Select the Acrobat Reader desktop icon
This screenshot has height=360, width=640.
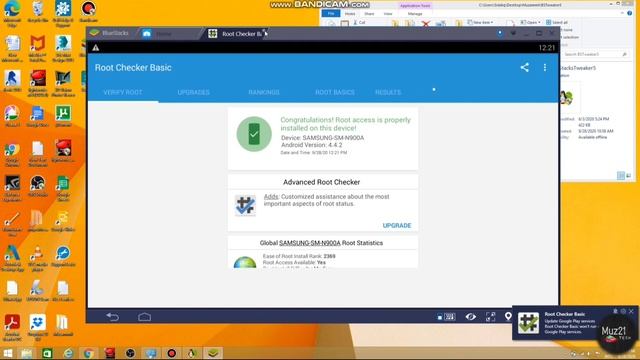pyautogui.click(x=12, y=328)
